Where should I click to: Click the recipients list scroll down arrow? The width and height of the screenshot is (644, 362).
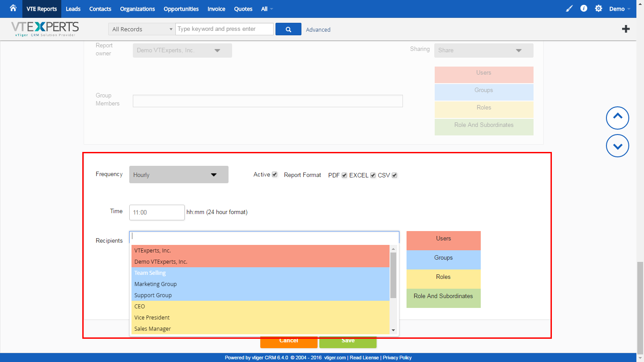click(x=394, y=330)
